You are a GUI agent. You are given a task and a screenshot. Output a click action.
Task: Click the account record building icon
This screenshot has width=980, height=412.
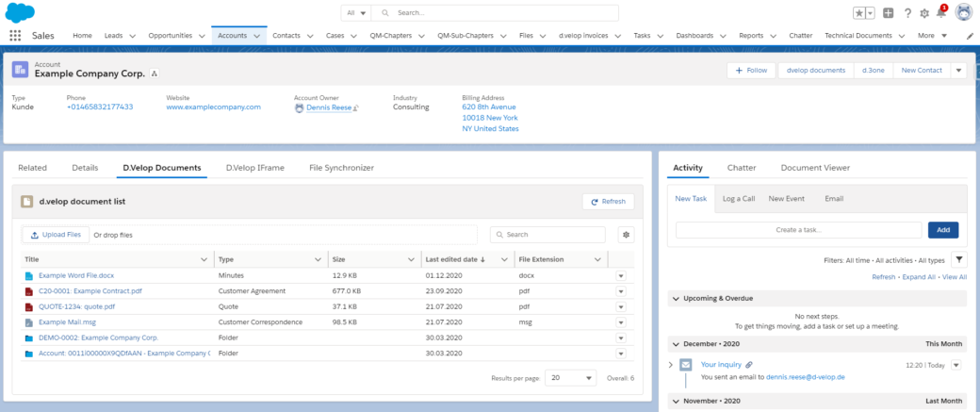20,69
